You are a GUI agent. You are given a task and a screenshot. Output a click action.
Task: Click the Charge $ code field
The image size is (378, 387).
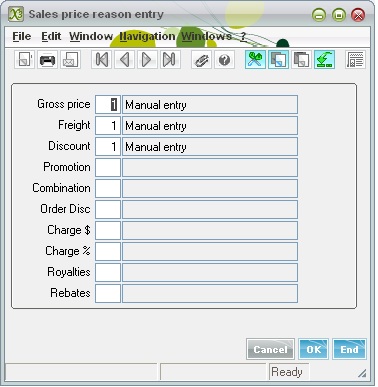click(x=108, y=231)
